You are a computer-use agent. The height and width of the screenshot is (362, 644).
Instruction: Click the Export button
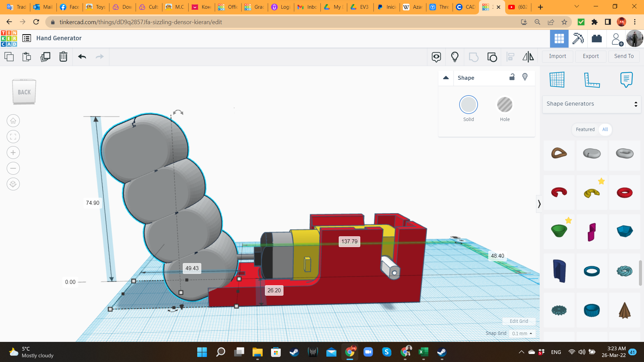(590, 56)
